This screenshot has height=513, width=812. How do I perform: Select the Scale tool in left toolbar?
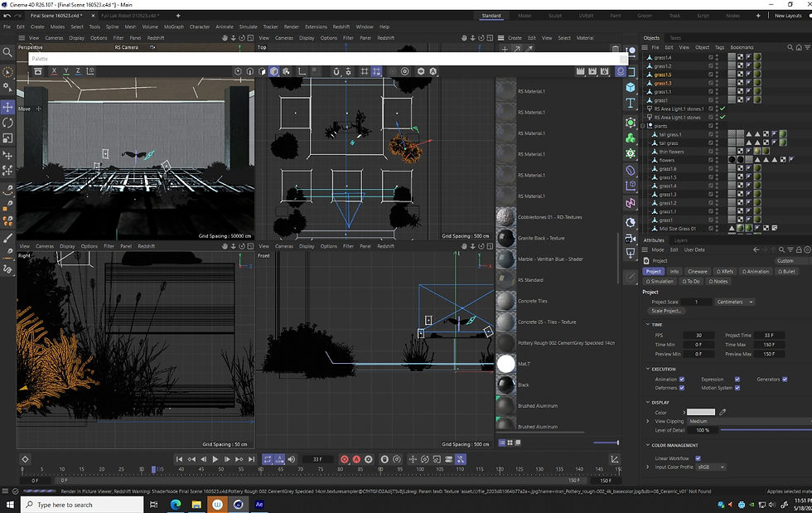tap(7, 138)
